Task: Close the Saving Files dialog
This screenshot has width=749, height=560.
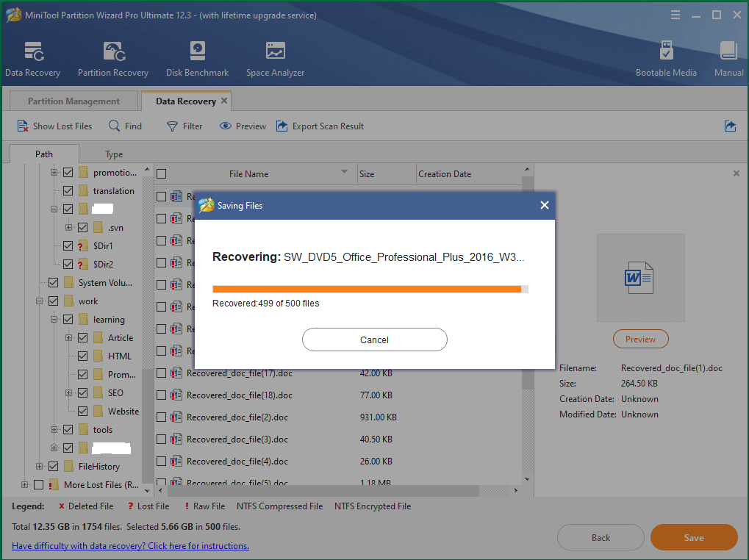Action: (x=544, y=205)
